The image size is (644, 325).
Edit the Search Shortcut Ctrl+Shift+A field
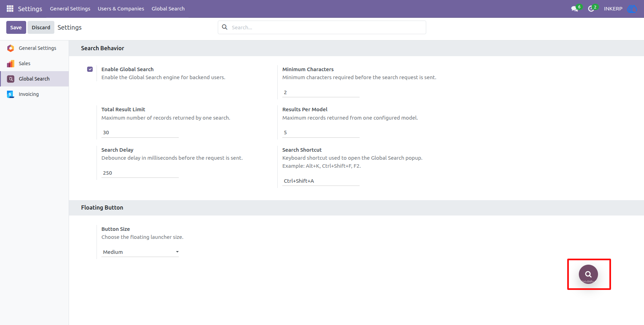[x=321, y=181]
